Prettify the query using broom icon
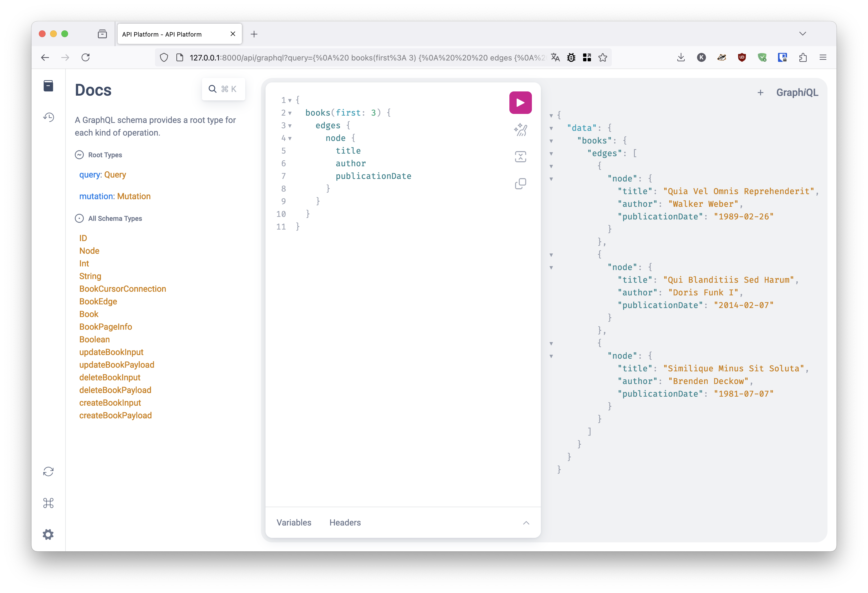The image size is (868, 593). pyautogui.click(x=520, y=130)
